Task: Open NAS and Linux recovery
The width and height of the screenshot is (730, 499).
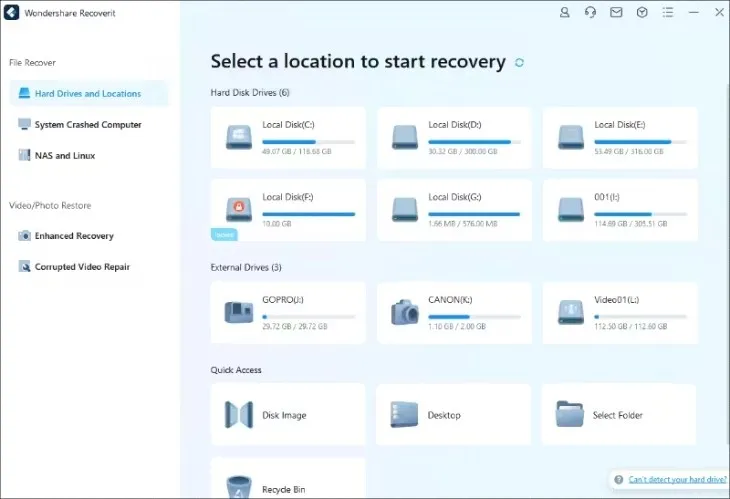Action: click(65, 156)
